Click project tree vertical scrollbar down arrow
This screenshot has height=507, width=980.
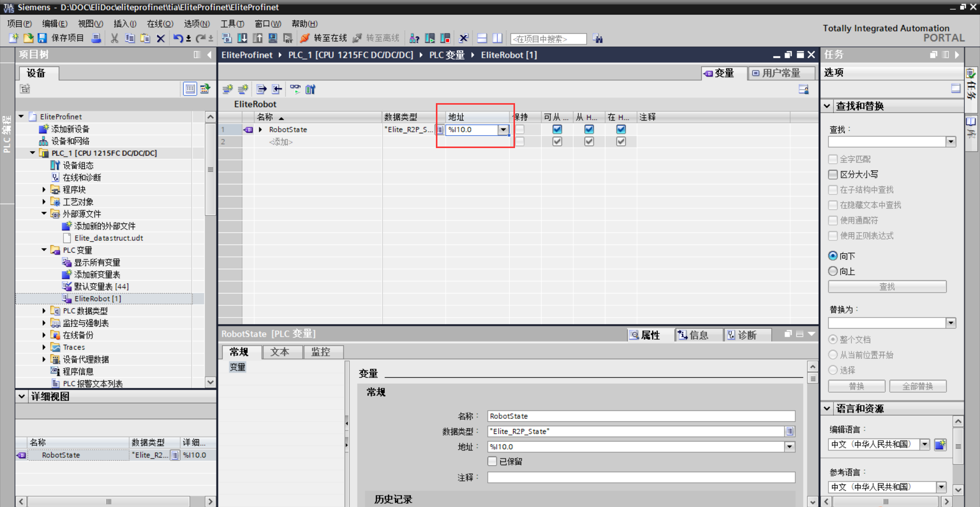pos(210,382)
